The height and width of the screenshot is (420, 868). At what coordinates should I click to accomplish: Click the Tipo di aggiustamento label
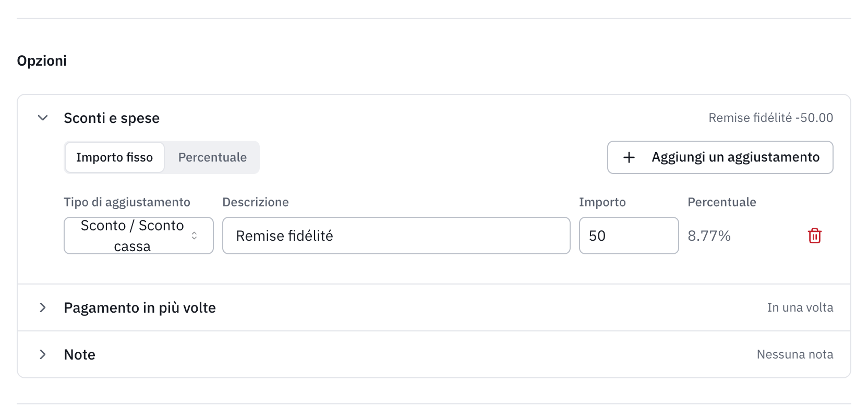(x=127, y=202)
